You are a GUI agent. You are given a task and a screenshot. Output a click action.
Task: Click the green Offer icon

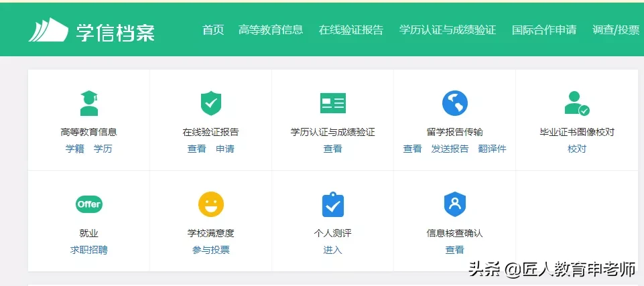[x=89, y=204]
